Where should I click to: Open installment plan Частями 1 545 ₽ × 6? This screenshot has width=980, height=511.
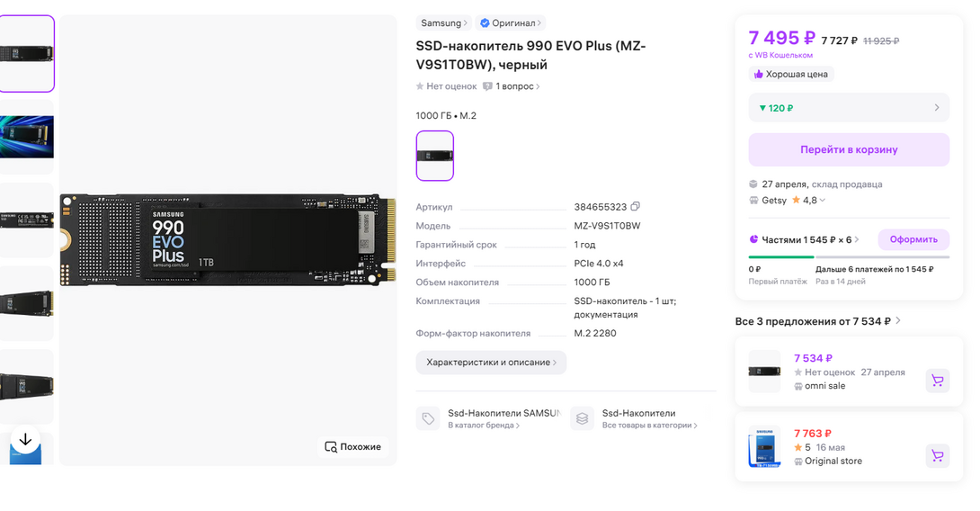tap(805, 240)
